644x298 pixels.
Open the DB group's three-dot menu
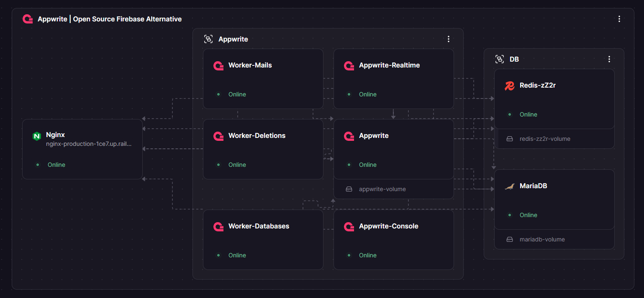pos(609,59)
